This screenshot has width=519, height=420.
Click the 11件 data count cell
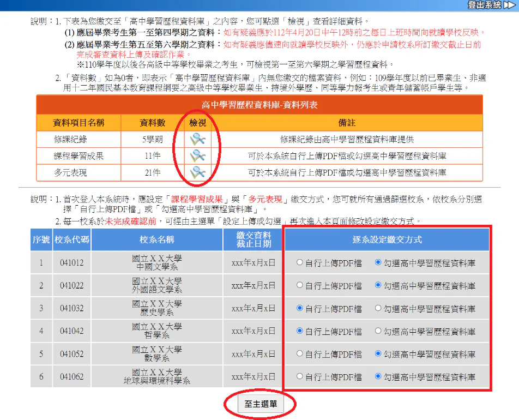pos(153,155)
